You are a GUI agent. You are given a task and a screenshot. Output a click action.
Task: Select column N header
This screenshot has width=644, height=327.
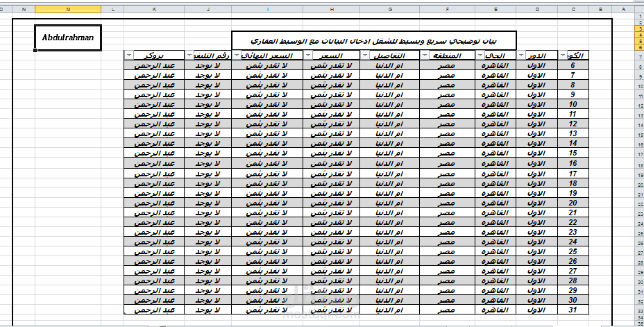point(24,10)
